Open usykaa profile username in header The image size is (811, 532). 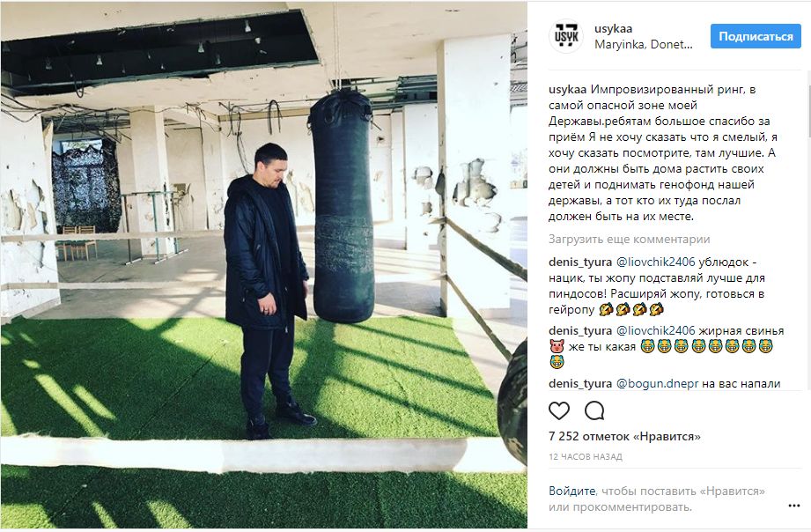(x=614, y=28)
